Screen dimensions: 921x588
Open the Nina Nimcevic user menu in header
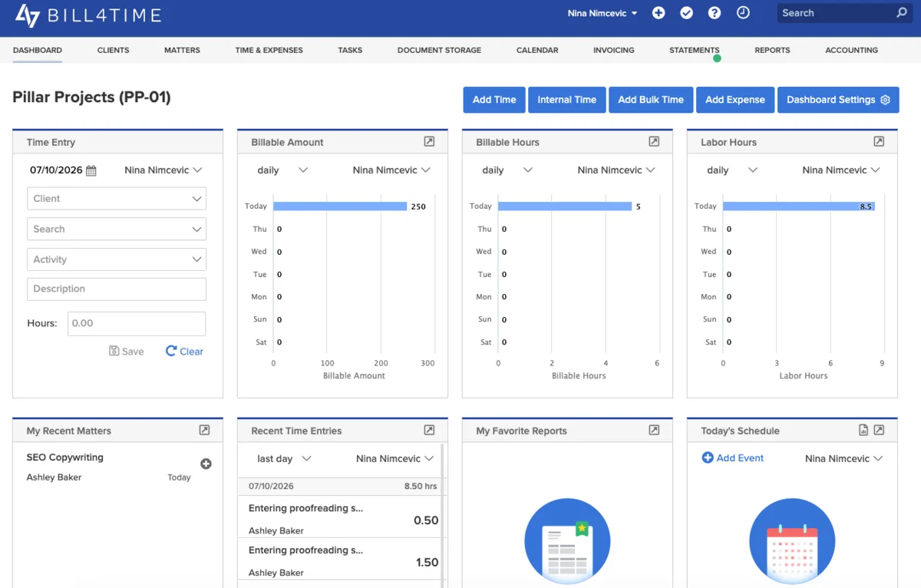point(602,13)
